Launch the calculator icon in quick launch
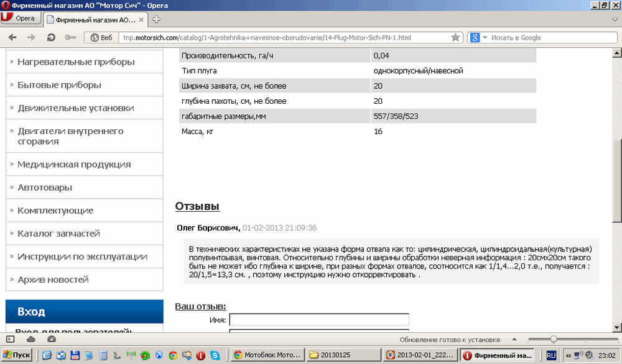This screenshot has width=622, height=364. tap(103, 355)
